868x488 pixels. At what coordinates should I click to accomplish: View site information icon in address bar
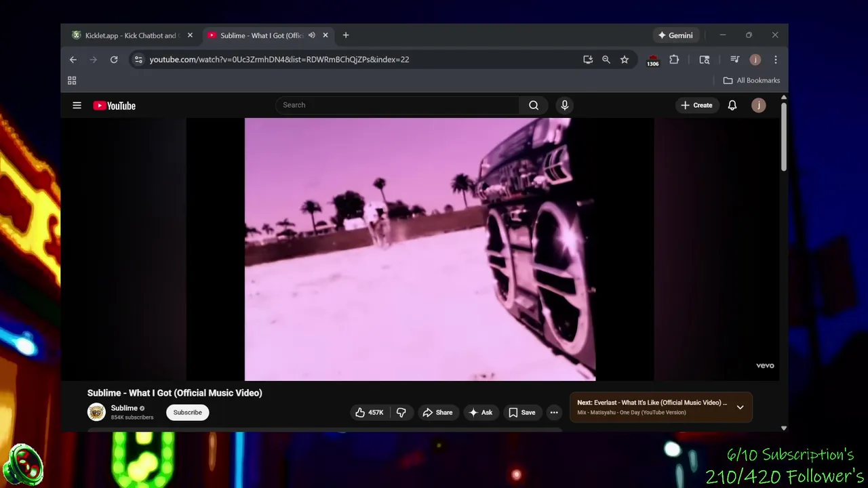click(x=138, y=60)
